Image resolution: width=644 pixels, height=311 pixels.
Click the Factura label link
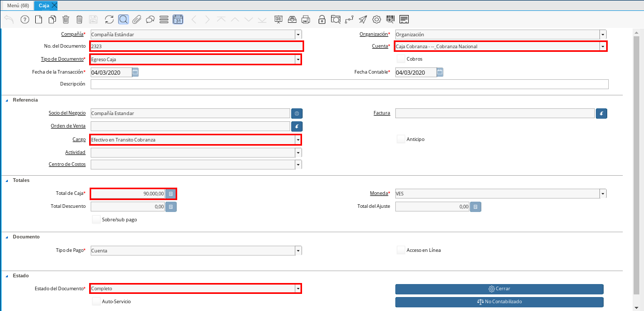pyautogui.click(x=382, y=113)
